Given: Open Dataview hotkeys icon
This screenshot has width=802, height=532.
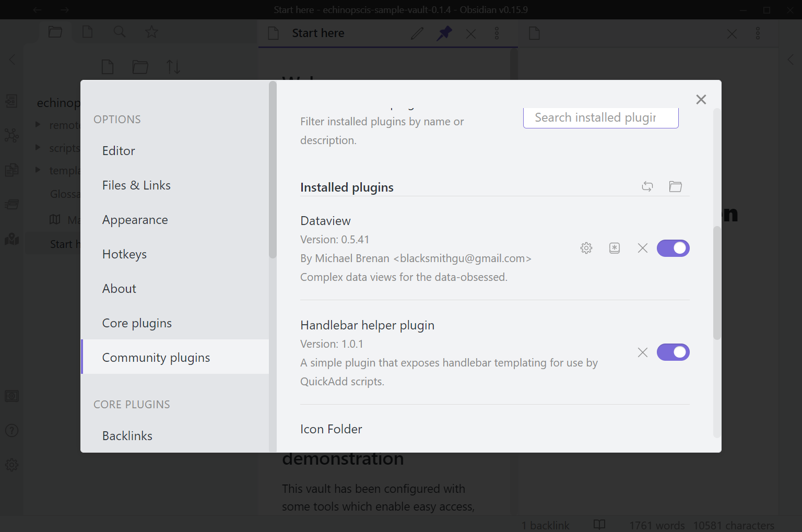Looking at the screenshot, I should (x=615, y=248).
